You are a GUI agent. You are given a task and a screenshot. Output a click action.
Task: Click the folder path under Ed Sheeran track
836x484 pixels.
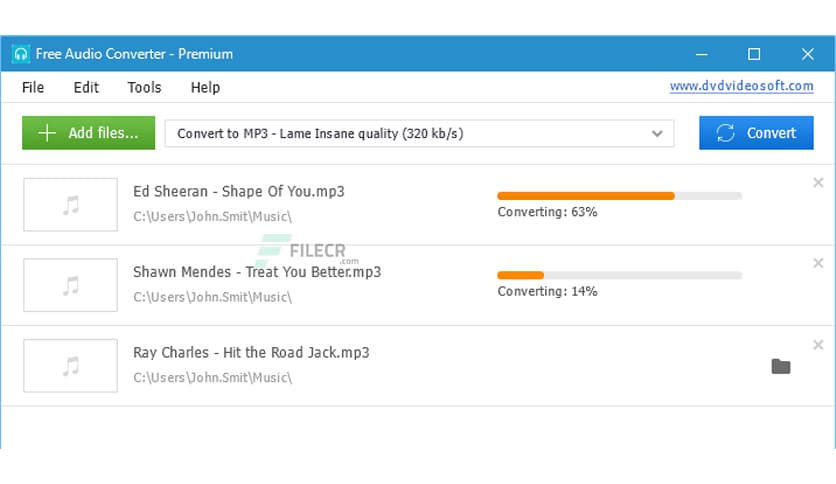(x=213, y=216)
